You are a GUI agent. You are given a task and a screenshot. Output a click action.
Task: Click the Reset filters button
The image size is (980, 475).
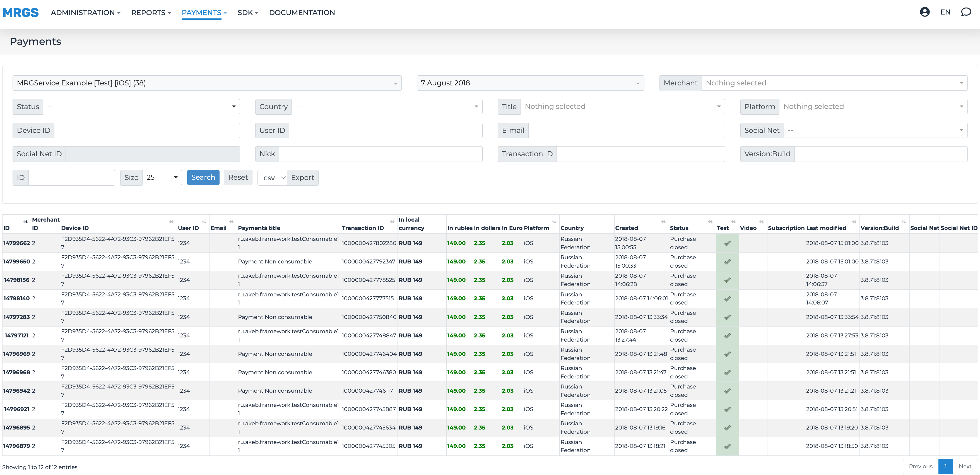tap(238, 177)
